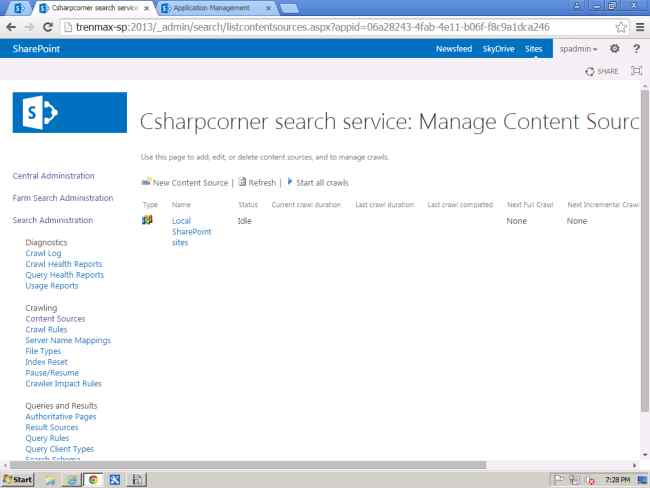This screenshot has height=488, width=650.
Task: Close the Csharpcorner search service tab
Action: coord(146,8)
